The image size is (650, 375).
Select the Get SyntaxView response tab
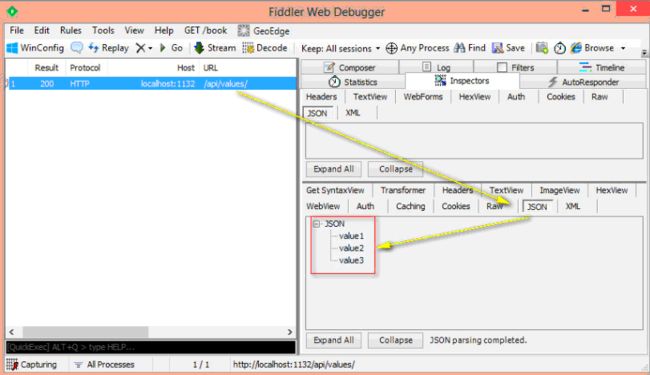coord(335,190)
